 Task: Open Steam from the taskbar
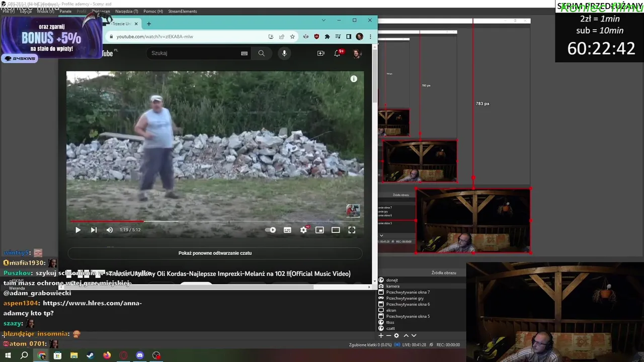90,355
